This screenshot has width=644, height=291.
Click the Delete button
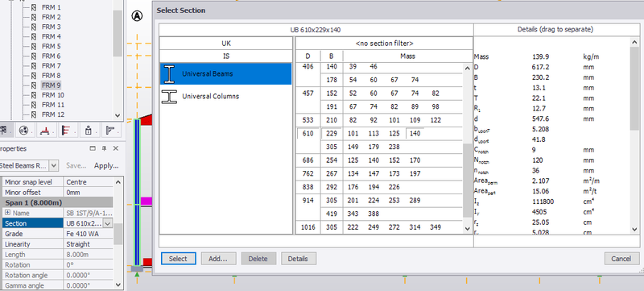(x=258, y=259)
